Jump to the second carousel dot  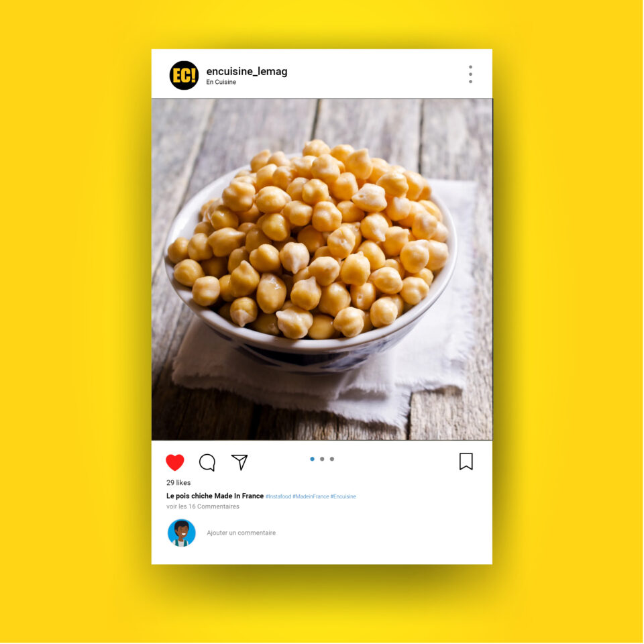coord(323,459)
